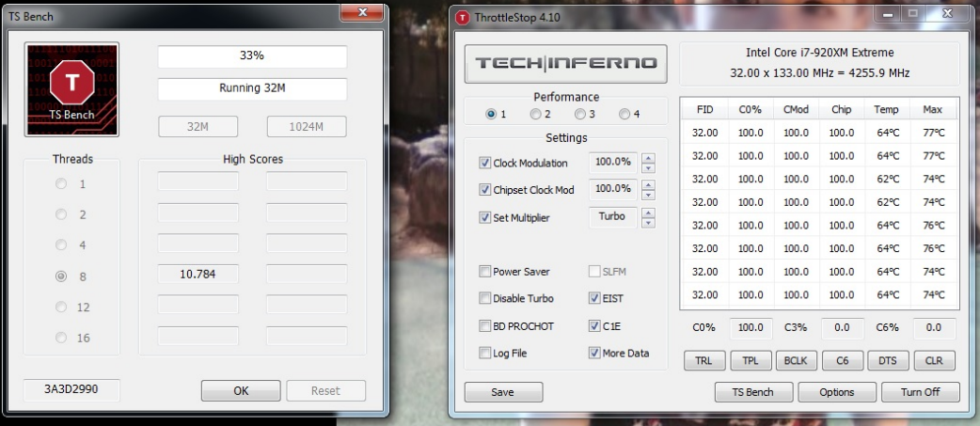980x426 pixels.
Task: Open TS Bench from the ThrottleStop window
Action: pyautogui.click(x=753, y=392)
